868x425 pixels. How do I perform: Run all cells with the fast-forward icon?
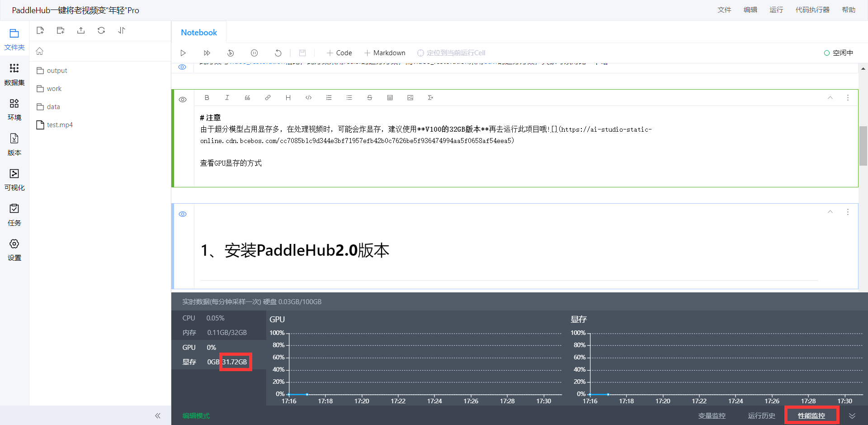207,53
